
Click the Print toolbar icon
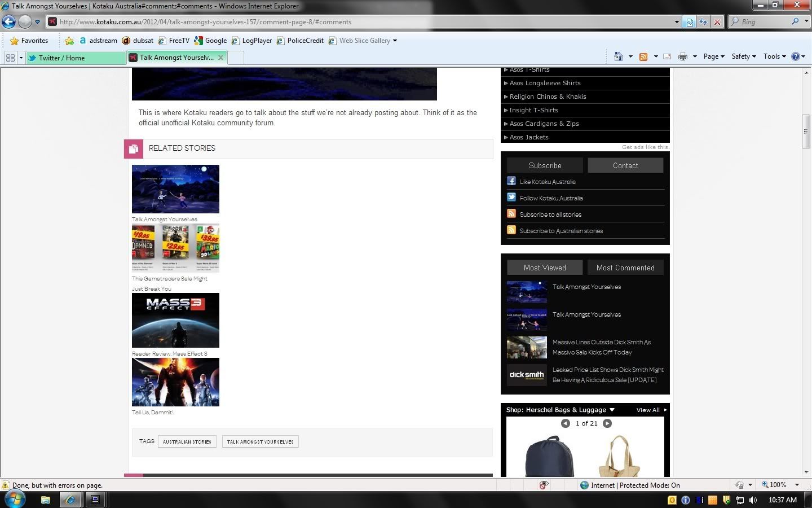pyautogui.click(x=683, y=56)
